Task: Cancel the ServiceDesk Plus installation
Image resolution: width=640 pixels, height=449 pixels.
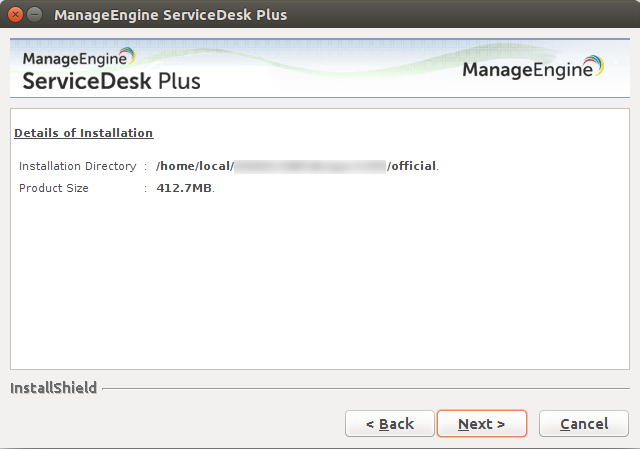Action: coord(584,424)
